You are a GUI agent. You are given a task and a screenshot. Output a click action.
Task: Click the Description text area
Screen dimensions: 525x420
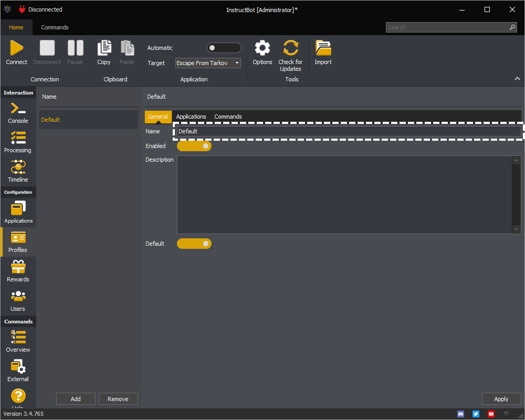[x=344, y=195]
